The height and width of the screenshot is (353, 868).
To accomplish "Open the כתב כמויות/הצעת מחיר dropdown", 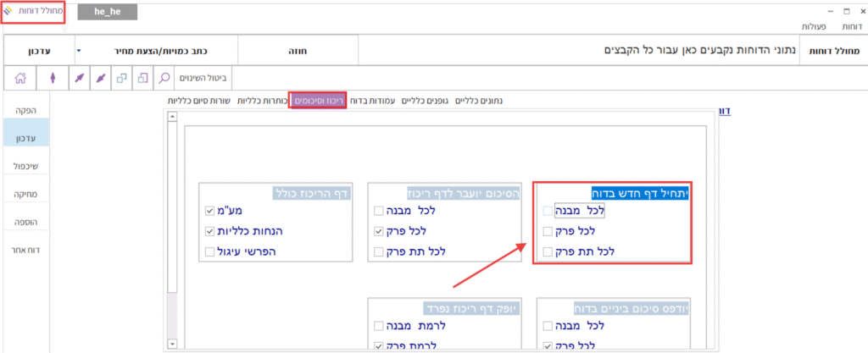I will 79,51.
